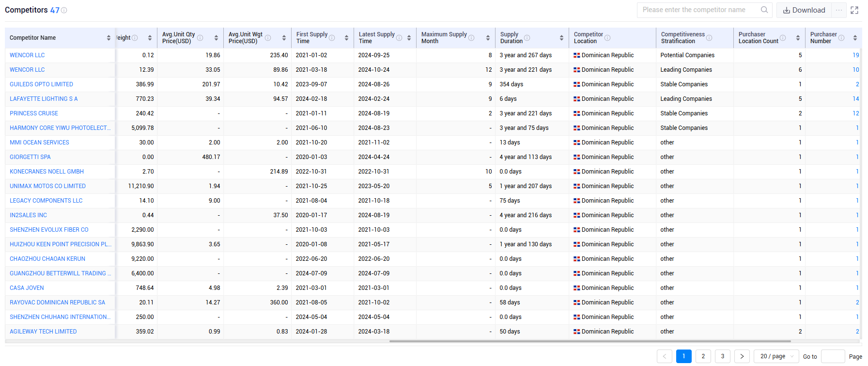Click the "354 days" supply duration cell

(511, 84)
